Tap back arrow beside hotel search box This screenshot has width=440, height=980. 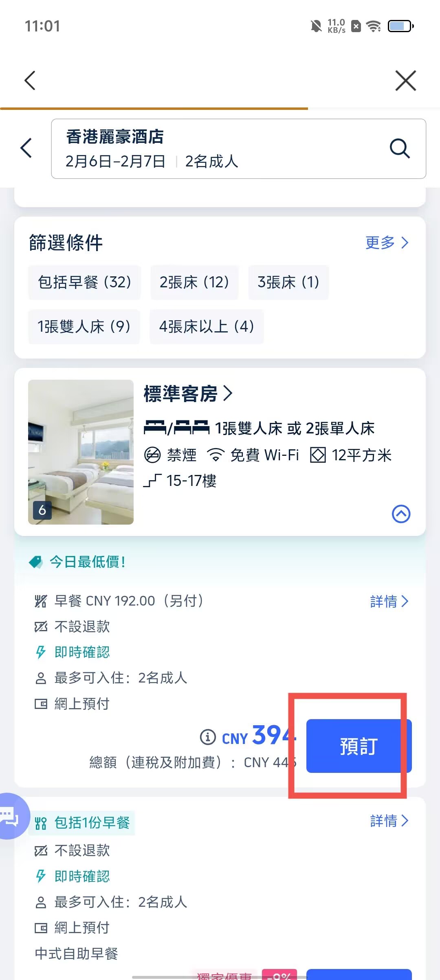[26, 148]
